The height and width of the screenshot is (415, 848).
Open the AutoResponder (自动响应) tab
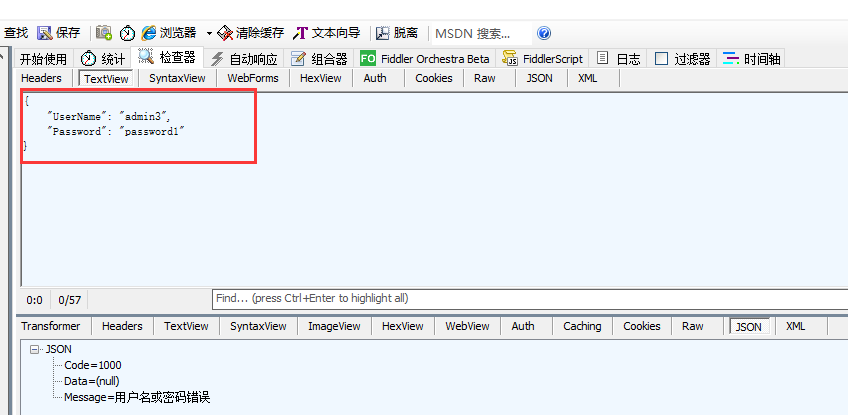(x=244, y=59)
